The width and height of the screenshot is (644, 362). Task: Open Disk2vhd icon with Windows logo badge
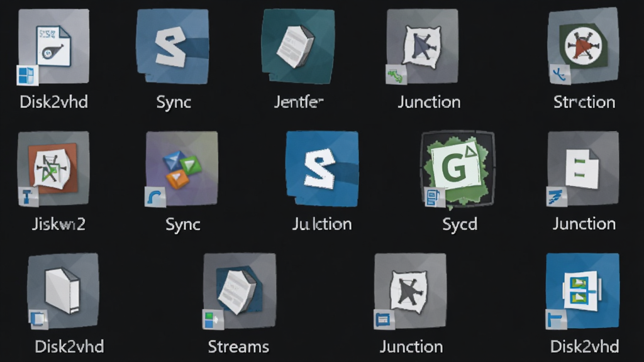[53, 47]
